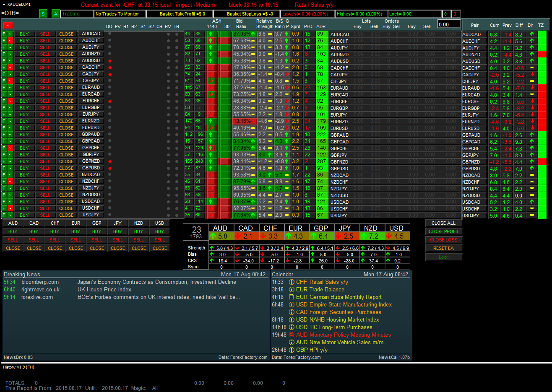Click the RESET EA button
Image resolution: width=552 pixels, height=392 pixels.
443,248
